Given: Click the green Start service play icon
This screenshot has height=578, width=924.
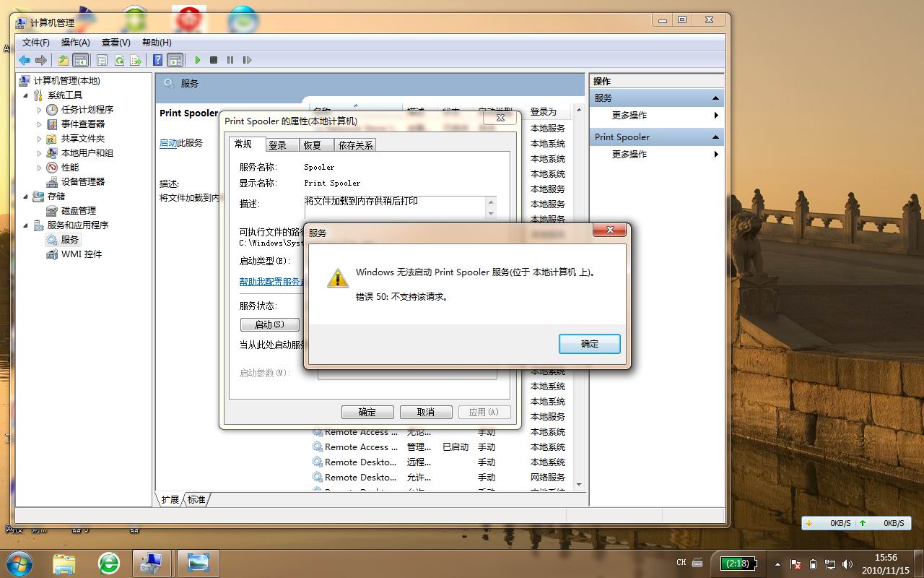Looking at the screenshot, I should (x=197, y=61).
